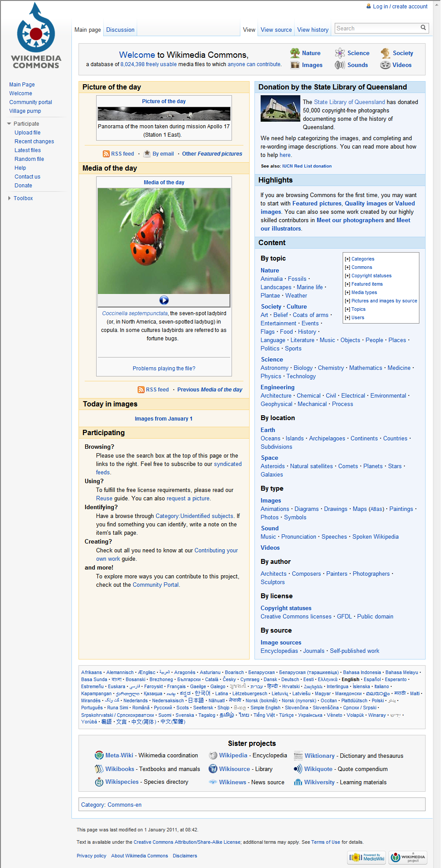This screenshot has width=441, height=868.
Task: Click the Wikipedia globe icon
Action: (213, 756)
